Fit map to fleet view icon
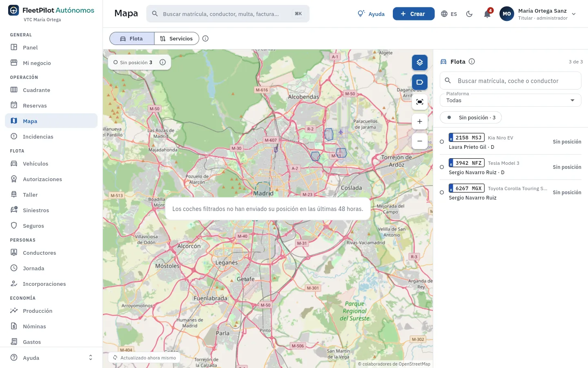 [x=420, y=102]
